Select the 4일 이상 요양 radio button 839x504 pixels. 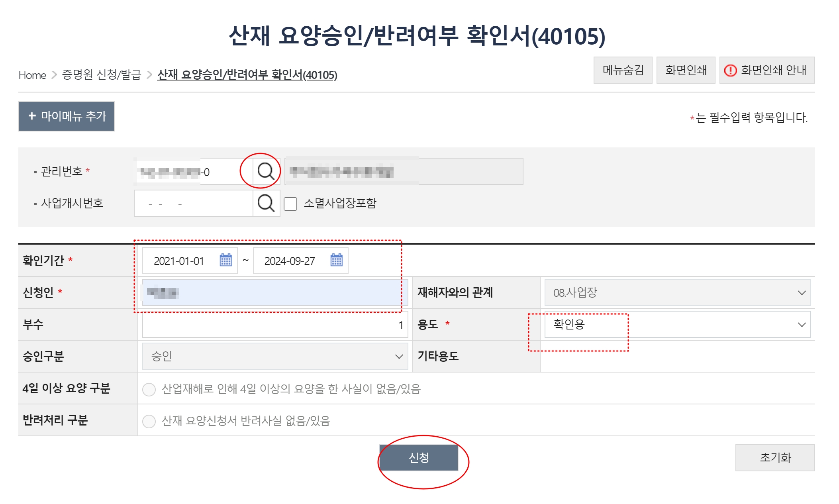click(149, 389)
